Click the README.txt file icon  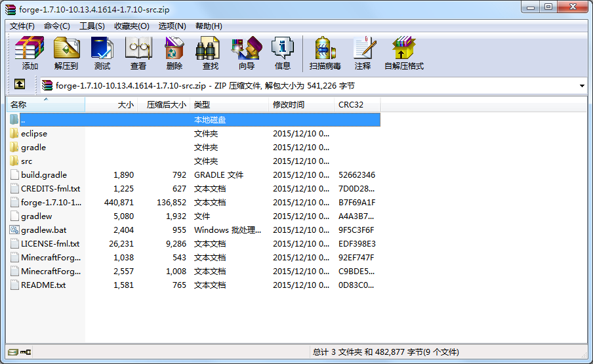tap(14, 285)
